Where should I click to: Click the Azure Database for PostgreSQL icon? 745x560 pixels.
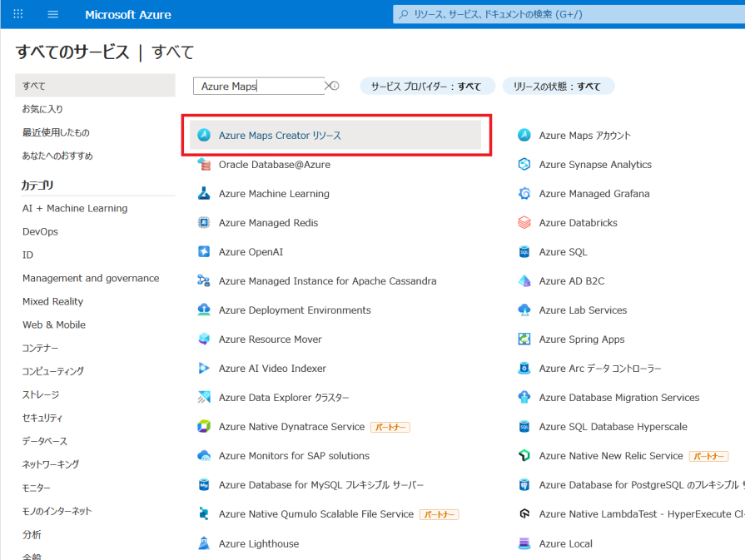(x=524, y=484)
